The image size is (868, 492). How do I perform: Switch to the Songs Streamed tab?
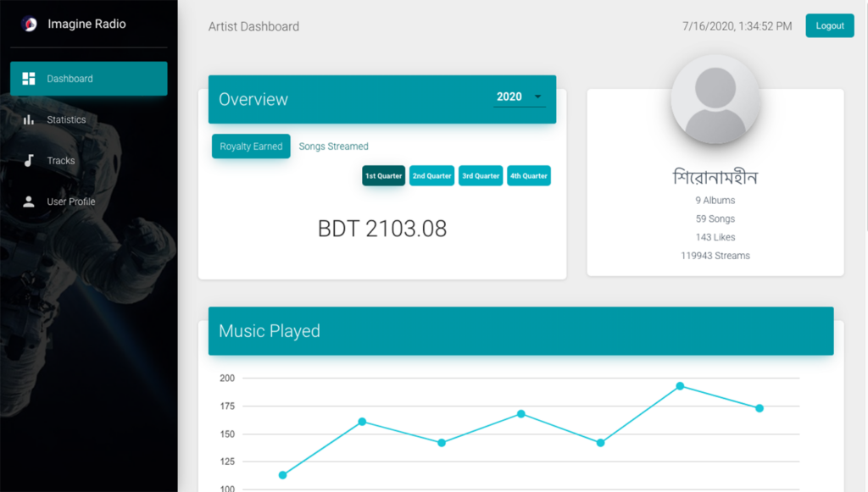[333, 146]
